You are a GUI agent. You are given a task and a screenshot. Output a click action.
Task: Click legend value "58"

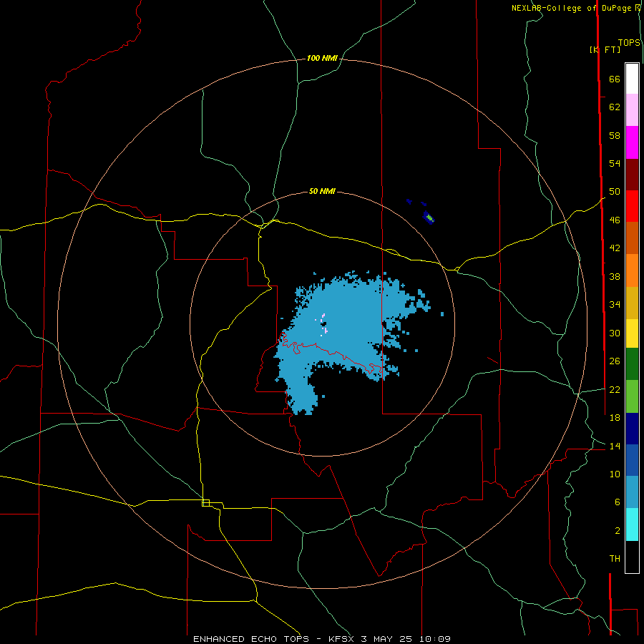point(615,135)
